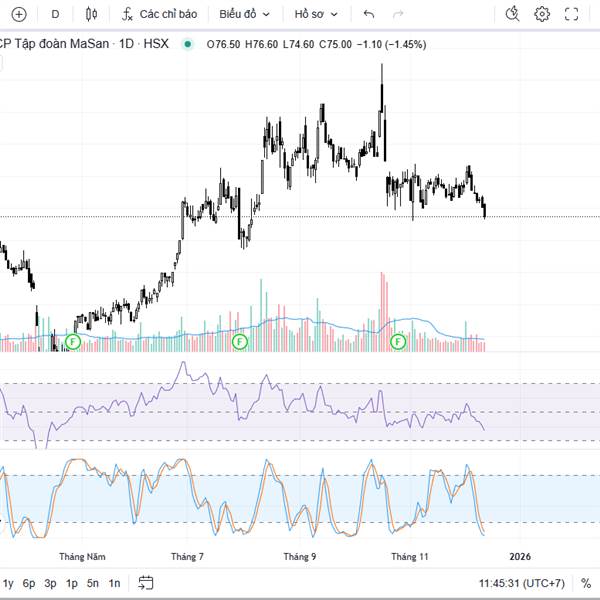600x600 pixels.
Task: Click the green F marker near Tháng 11
Action: (398, 342)
